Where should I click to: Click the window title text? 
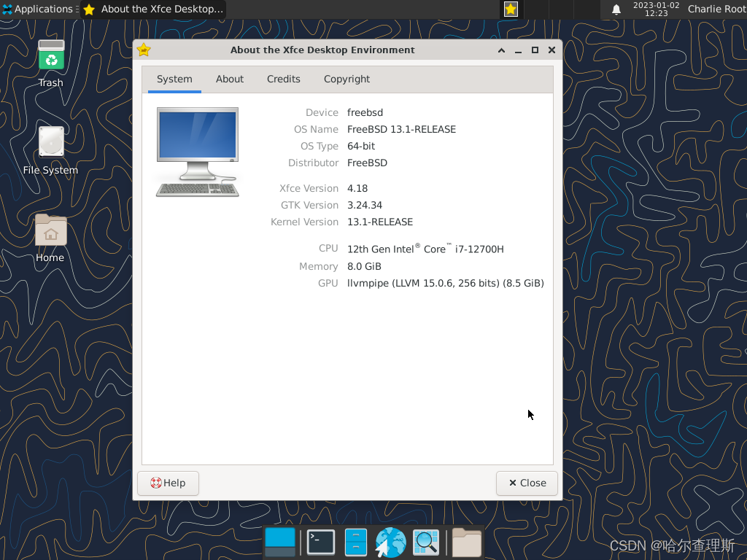click(322, 50)
